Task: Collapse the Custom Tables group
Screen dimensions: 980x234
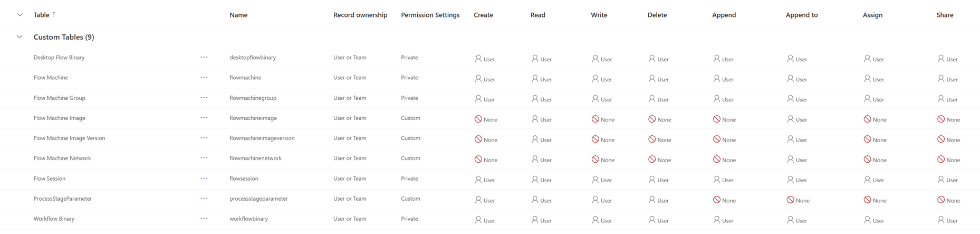Action: 20,37
